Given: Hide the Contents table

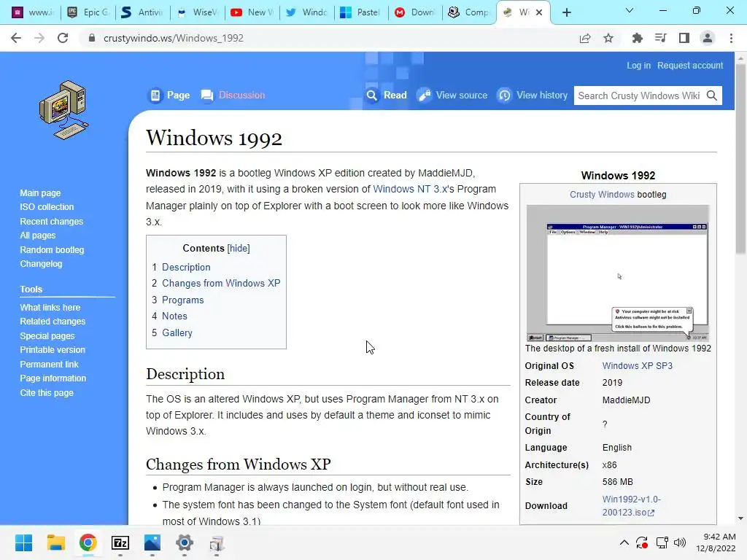Looking at the screenshot, I should coord(239,248).
